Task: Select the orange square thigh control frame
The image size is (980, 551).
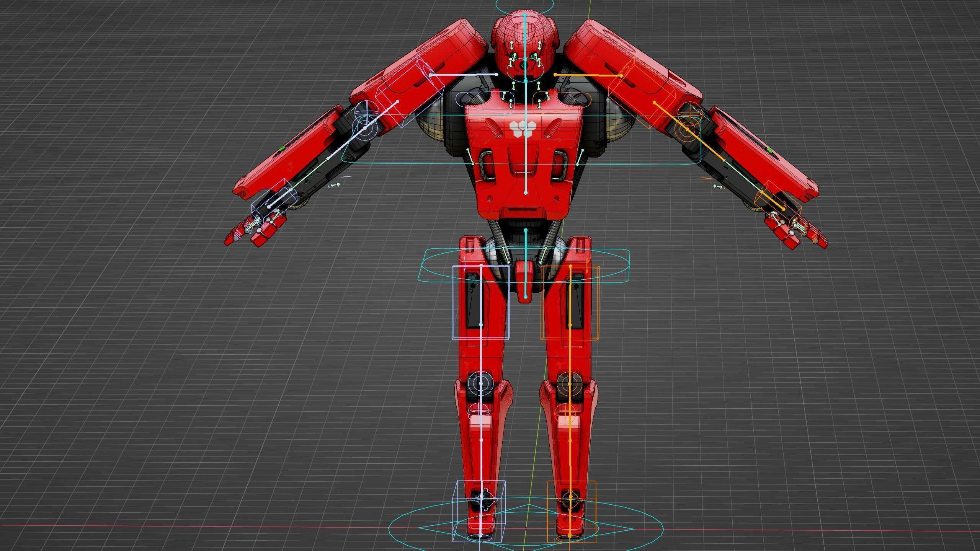Action: click(x=570, y=303)
